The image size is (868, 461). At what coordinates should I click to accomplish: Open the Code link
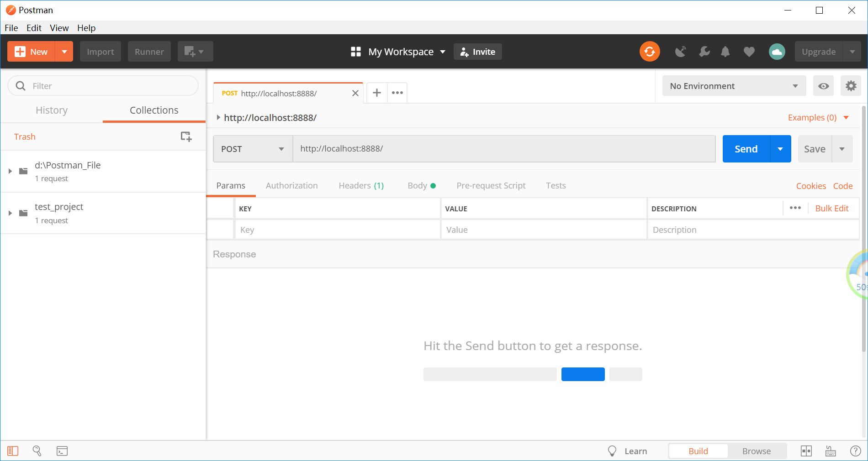tap(843, 186)
